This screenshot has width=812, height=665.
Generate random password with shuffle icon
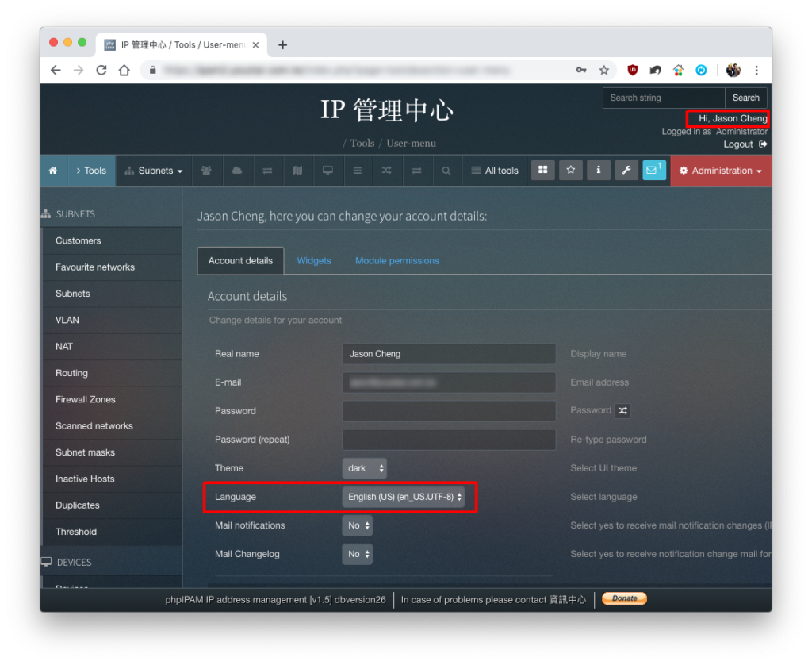(622, 410)
